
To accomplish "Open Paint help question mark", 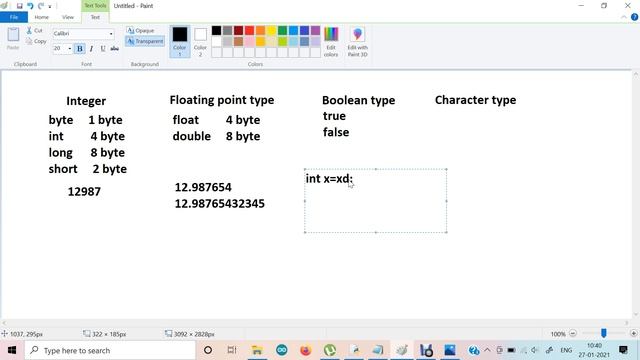I will 634,17.
